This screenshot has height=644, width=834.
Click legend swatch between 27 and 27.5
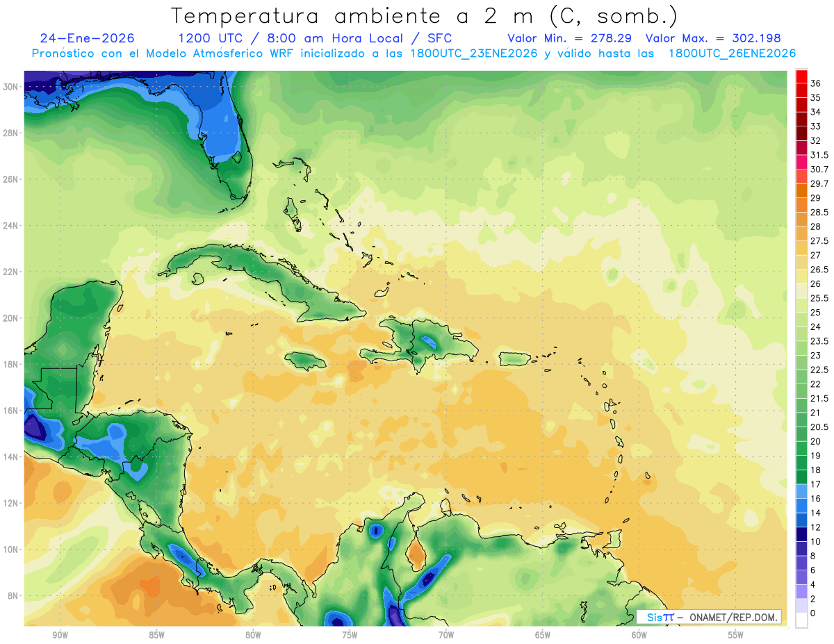pyautogui.click(x=801, y=248)
